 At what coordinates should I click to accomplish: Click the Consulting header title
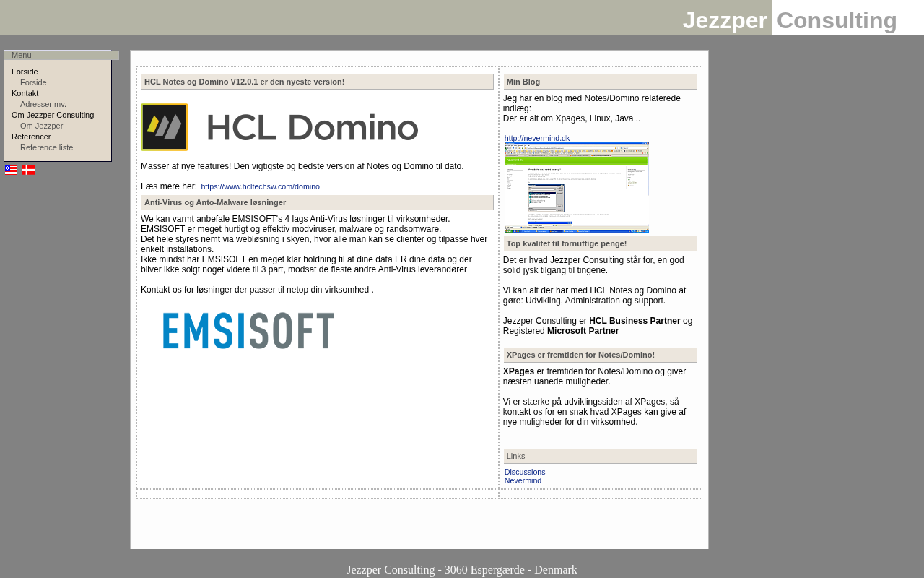point(837,20)
